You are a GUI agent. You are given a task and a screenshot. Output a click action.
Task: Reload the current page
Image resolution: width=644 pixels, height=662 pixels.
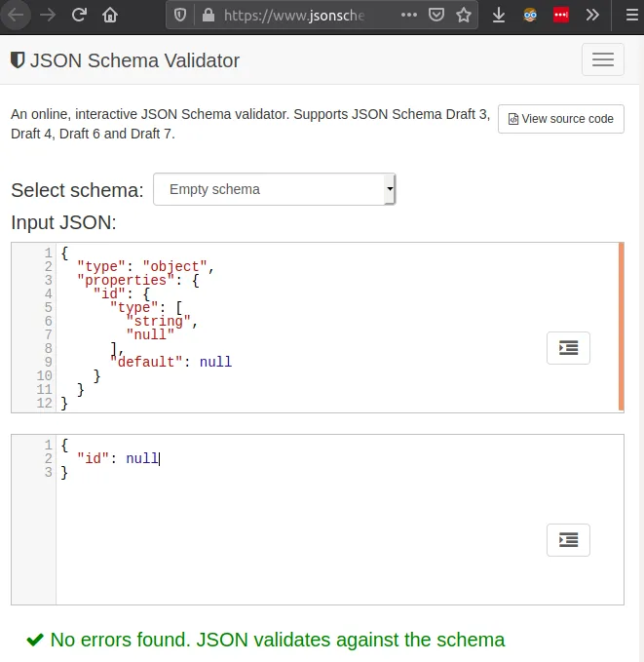click(x=79, y=16)
